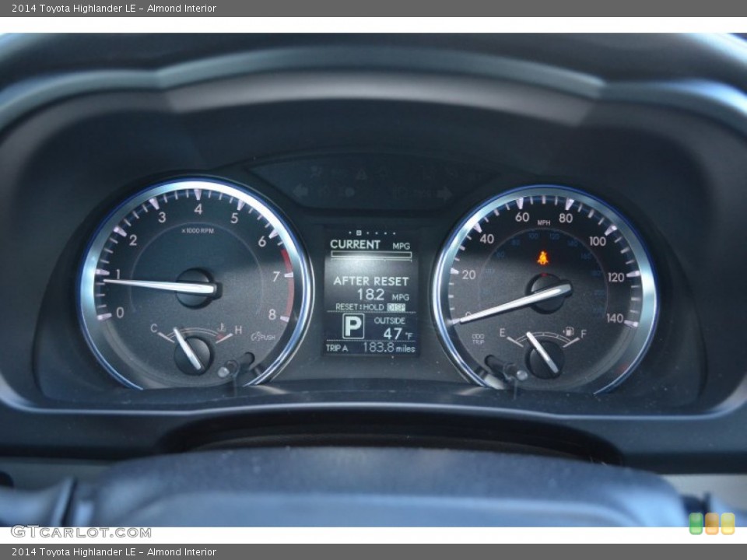
Task: Click the large P gear indicator
Action: click(x=353, y=327)
